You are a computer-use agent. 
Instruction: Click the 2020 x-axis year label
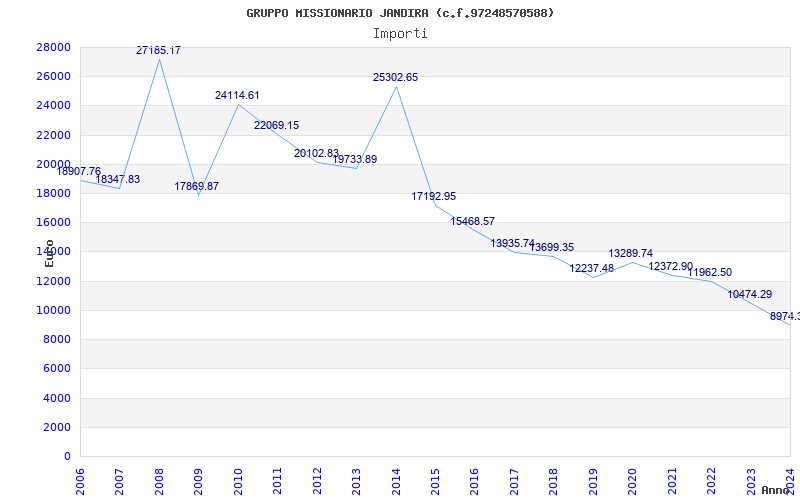(x=633, y=481)
